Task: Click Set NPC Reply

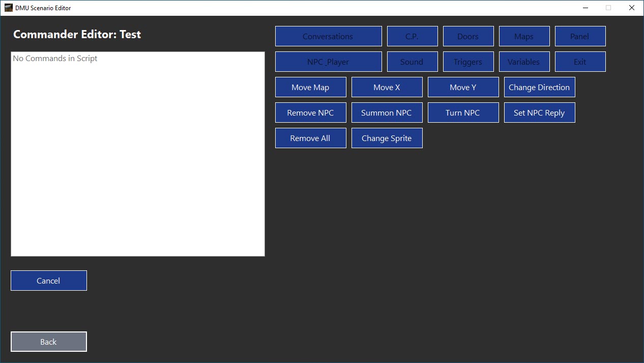Action: pos(539,113)
